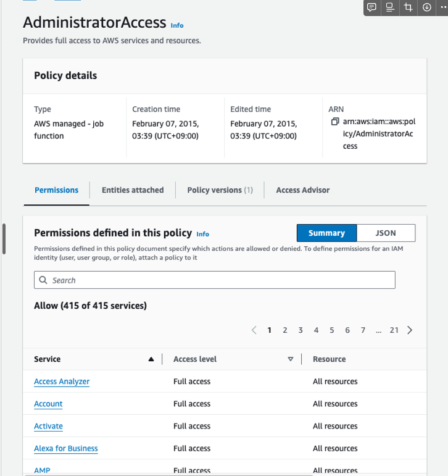Viewport: 448px width, 476px height.
Task: Click 'All resources' in Alexa for Business row
Action: pyautogui.click(x=335, y=448)
